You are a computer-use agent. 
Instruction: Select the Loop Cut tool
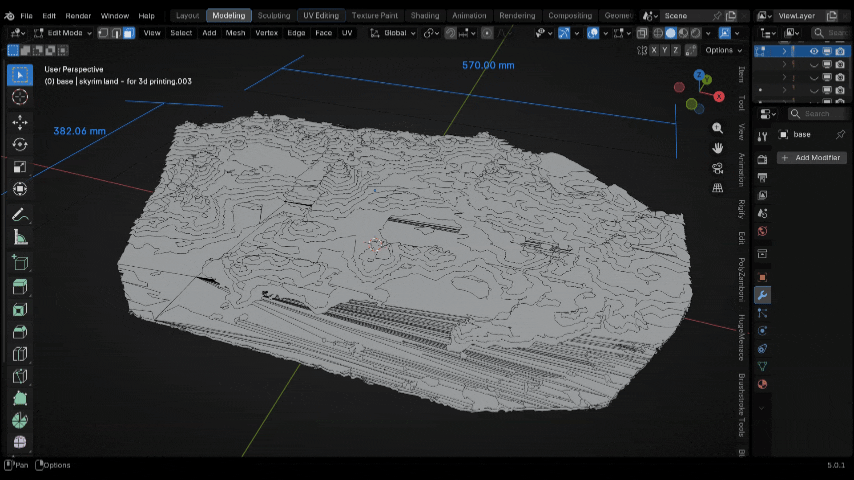click(x=20, y=354)
